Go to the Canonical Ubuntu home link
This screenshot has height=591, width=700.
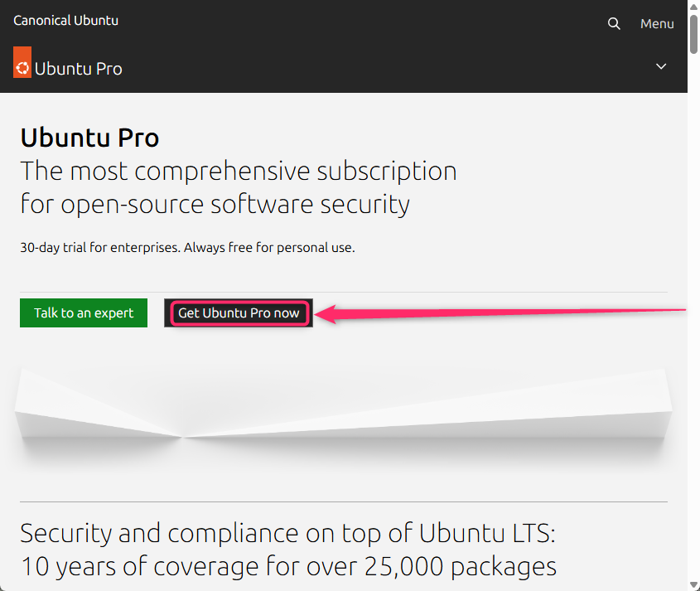pos(65,21)
